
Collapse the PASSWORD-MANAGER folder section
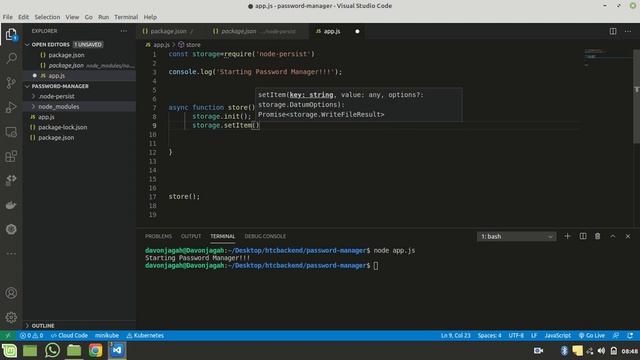(27, 86)
